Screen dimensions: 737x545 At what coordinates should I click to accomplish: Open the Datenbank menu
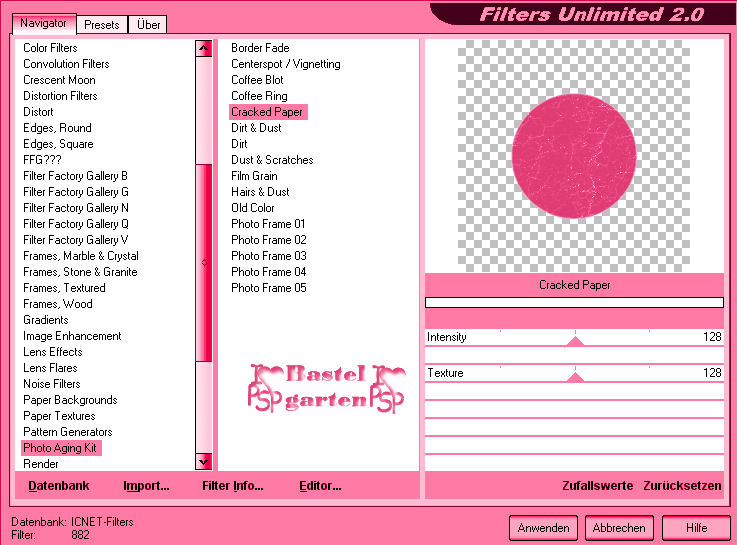58,486
